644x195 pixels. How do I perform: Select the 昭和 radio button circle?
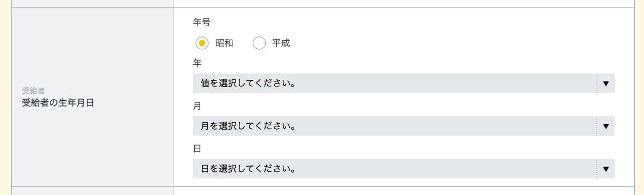click(x=202, y=43)
